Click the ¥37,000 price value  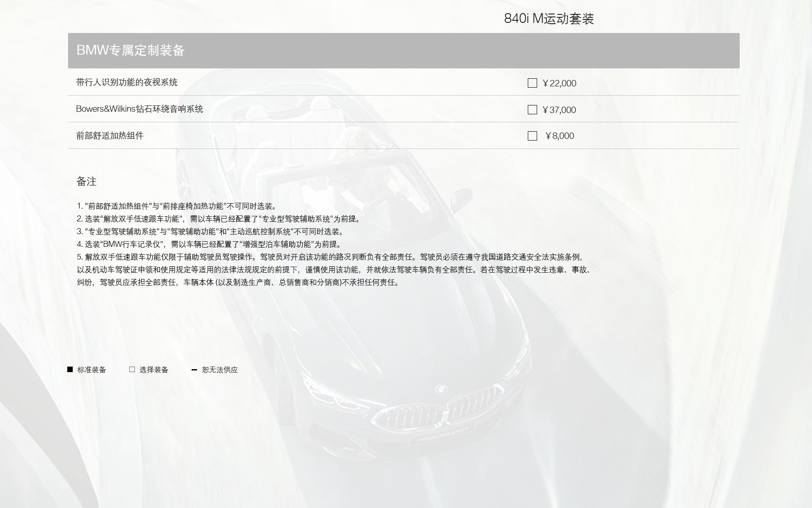(x=559, y=110)
